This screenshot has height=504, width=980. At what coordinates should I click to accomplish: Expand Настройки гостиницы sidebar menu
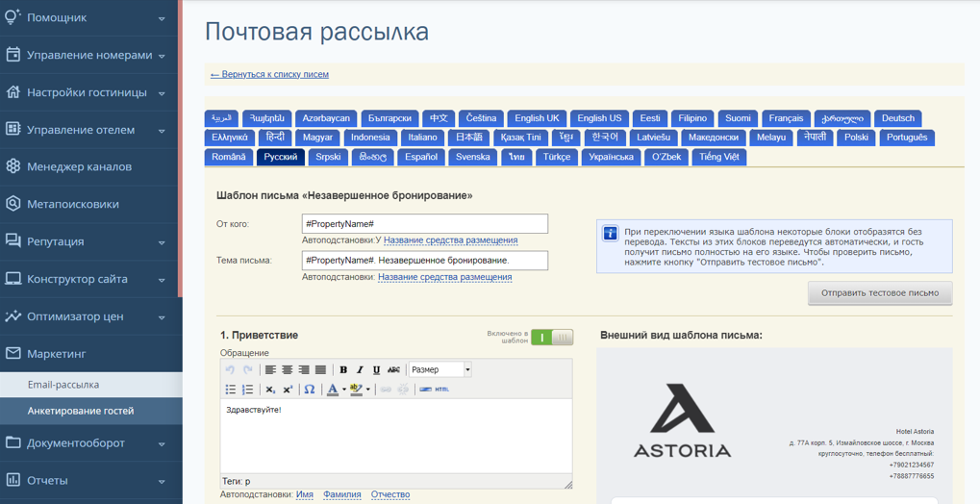[x=91, y=92]
